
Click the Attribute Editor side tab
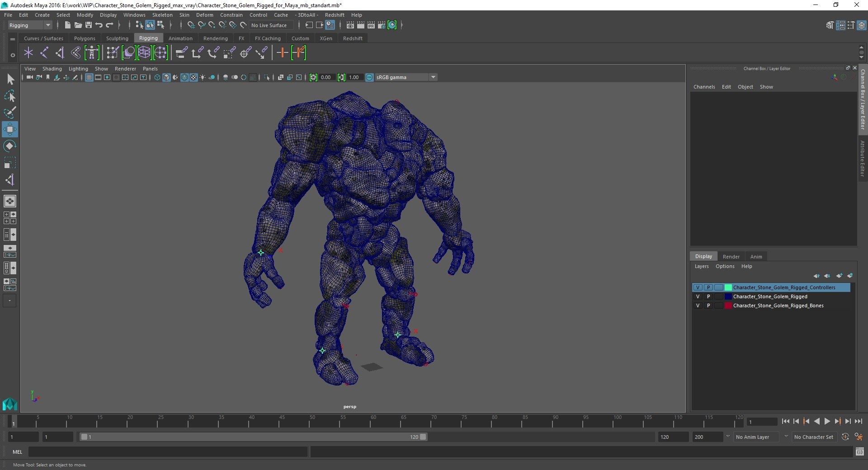point(863,158)
